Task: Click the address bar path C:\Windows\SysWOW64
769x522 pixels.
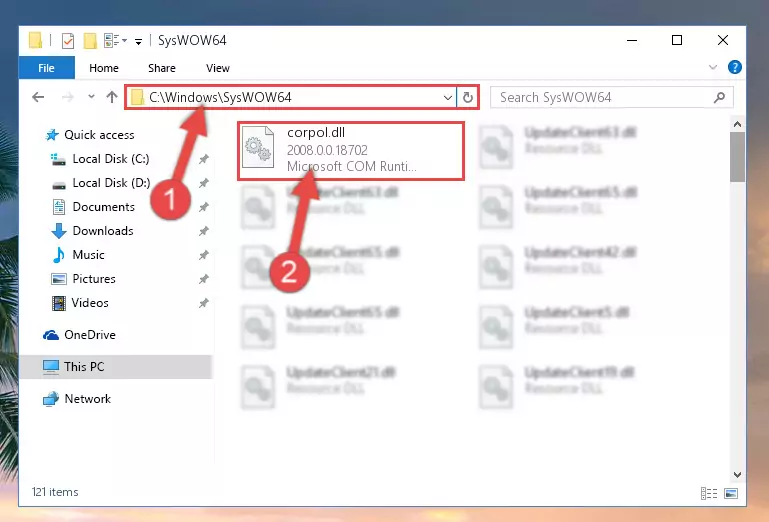Action: point(220,97)
